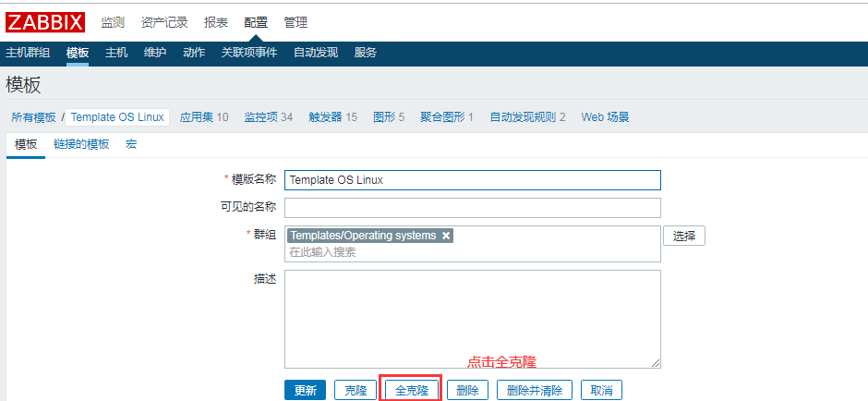Remove the Templates/Operating systems group tag

point(446,236)
